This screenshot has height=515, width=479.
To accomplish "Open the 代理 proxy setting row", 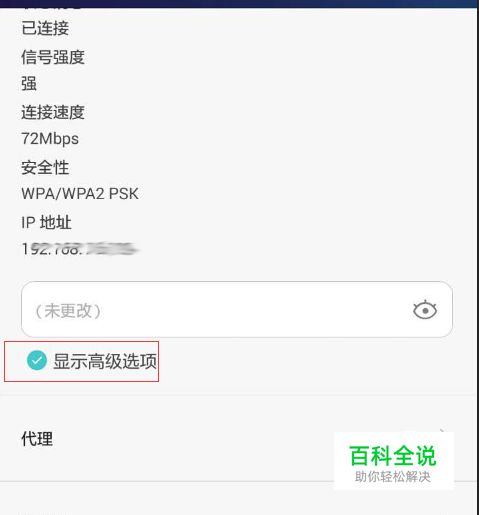I will pyautogui.click(x=238, y=439).
